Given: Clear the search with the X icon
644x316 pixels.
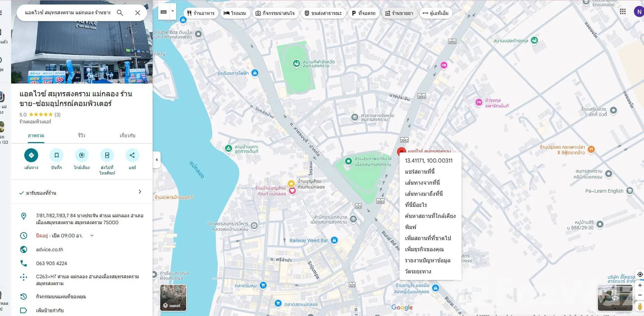Looking at the screenshot, I should click(x=138, y=13).
